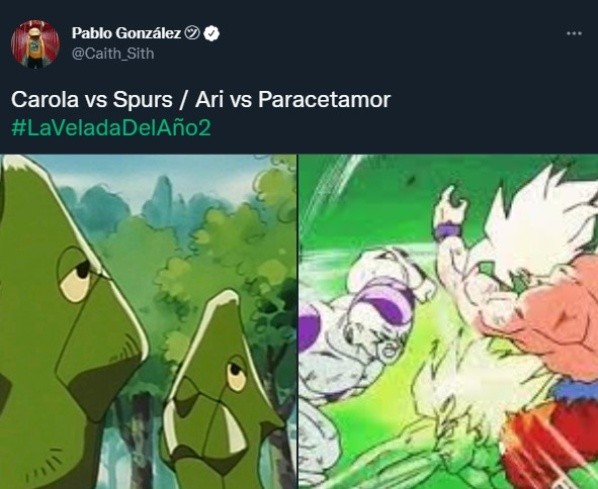The width and height of the screenshot is (598, 489).
Task: Open the left Metapod image
Action: pyautogui.click(x=148, y=322)
